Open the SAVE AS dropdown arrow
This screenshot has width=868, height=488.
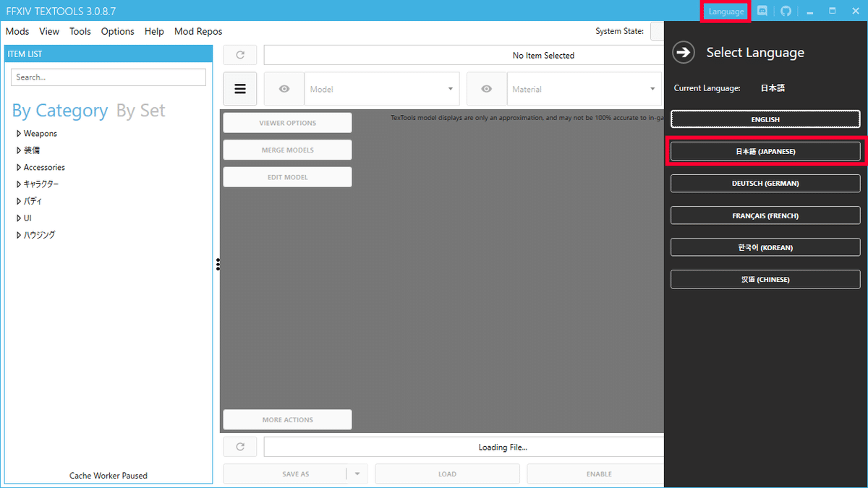click(x=357, y=474)
